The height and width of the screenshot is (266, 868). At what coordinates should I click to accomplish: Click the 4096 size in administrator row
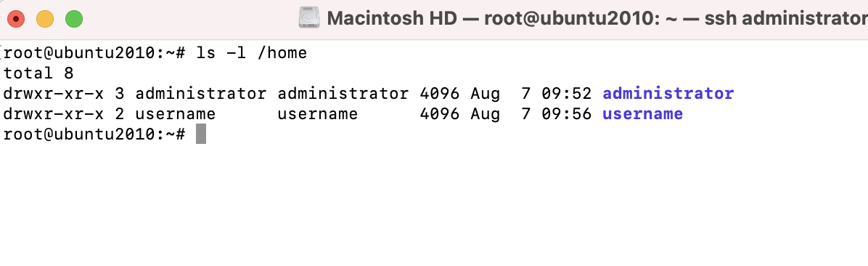(x=440, y=93)
